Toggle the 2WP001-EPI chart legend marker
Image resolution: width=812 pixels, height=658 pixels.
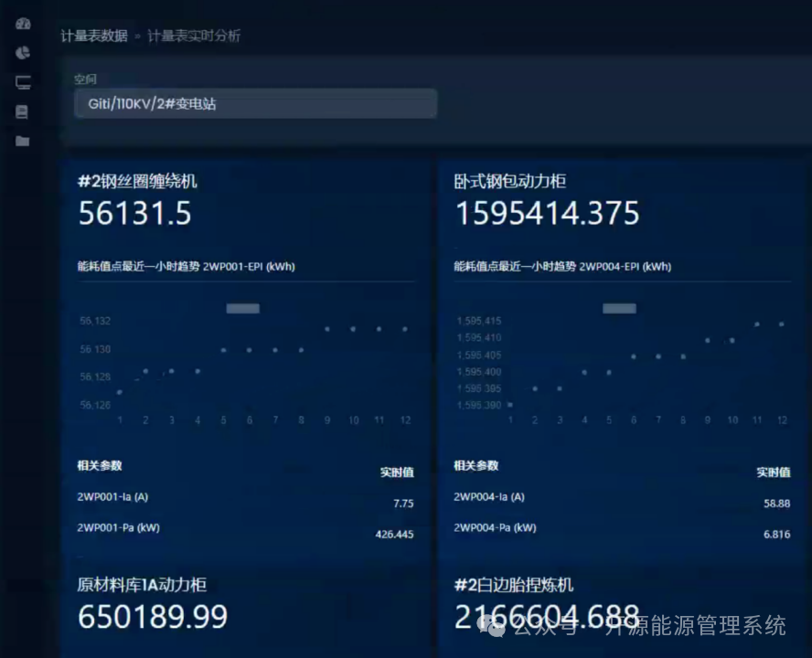(241, 308)
